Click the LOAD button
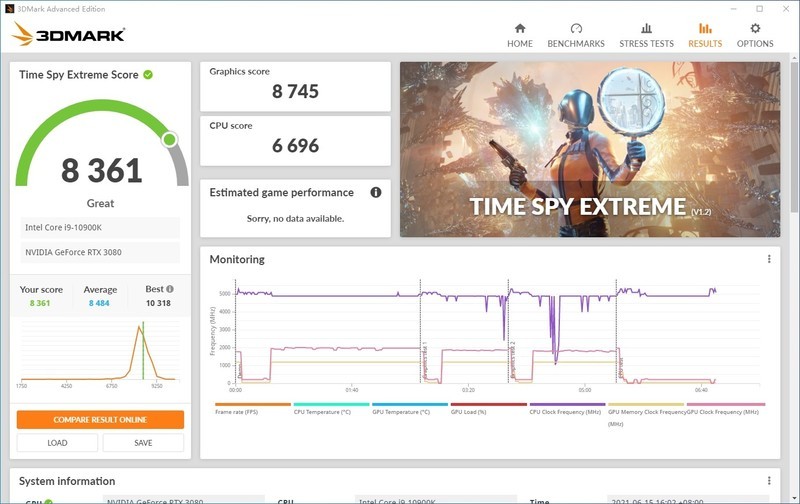 [57, 443]
